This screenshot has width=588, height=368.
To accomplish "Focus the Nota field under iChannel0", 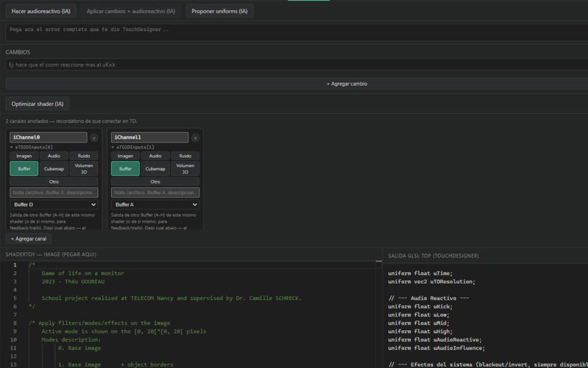I will click(x=54, y=193).
